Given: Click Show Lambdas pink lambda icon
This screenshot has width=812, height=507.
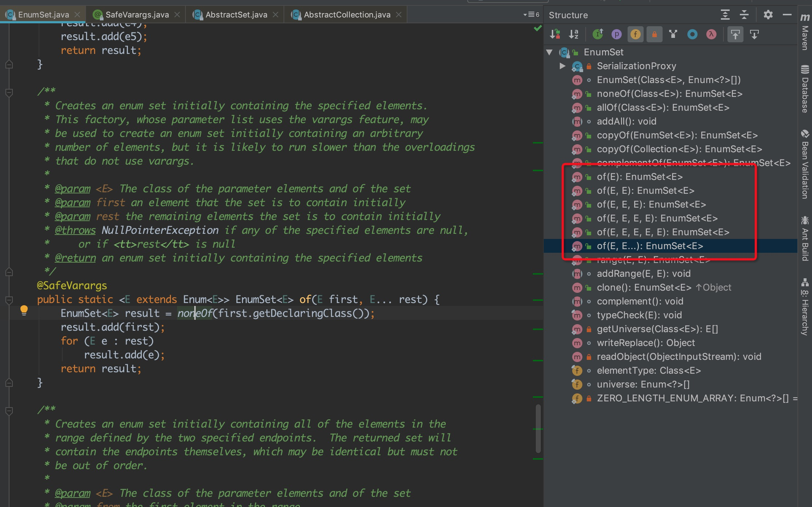Looking at the screenshot, I should pos(711,34).
